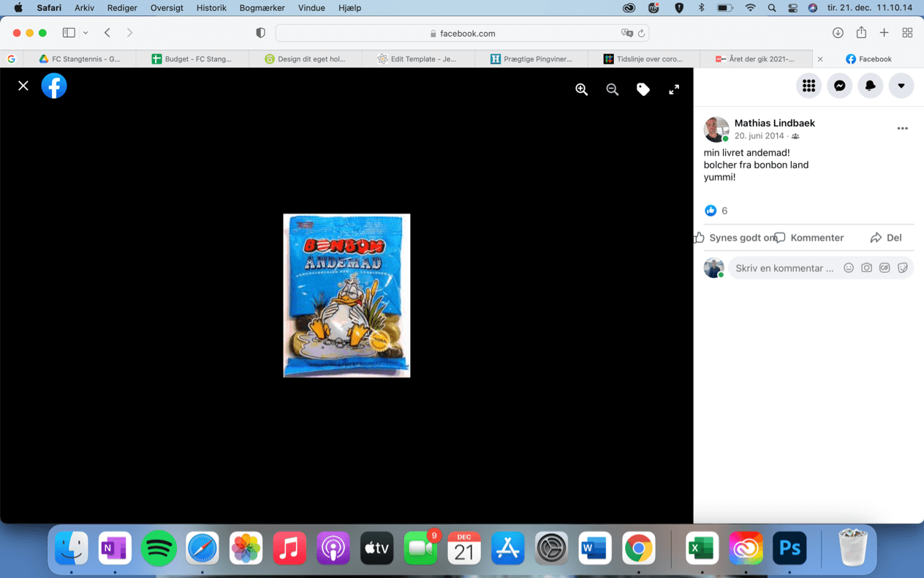
Task: Switch to Prægtige Pingviner... tab
Action: pyautogui.click(x=531, y=59)
